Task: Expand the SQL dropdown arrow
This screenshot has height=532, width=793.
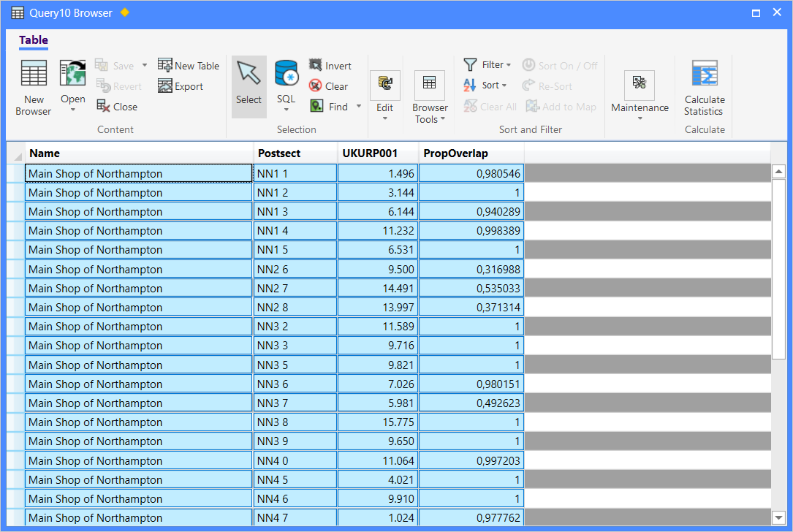Action: tap(287, 110)
